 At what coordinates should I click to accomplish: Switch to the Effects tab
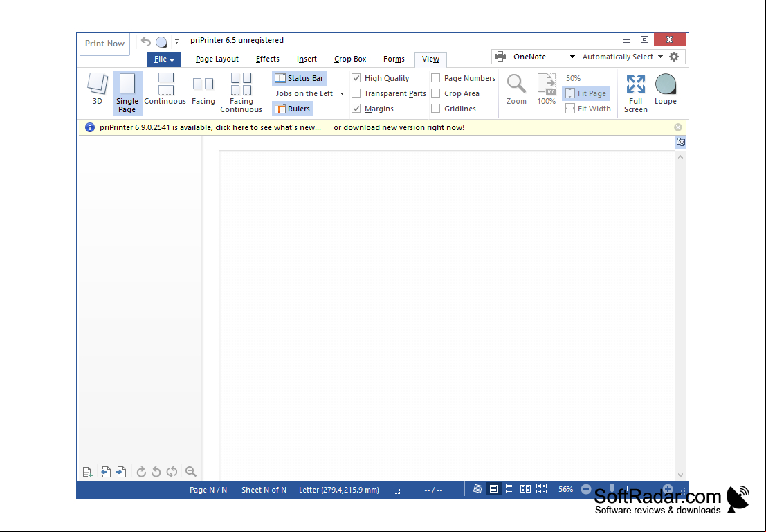[x=268, y=59]
